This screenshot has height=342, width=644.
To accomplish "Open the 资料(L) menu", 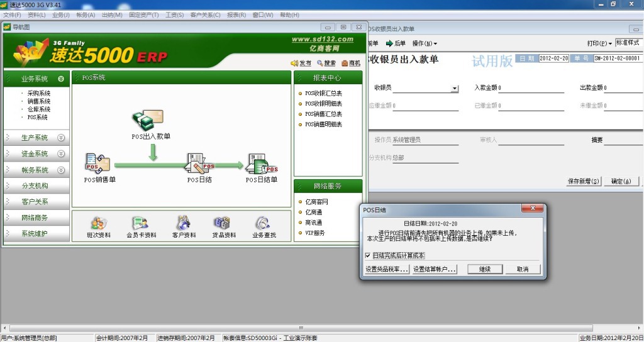I will 36,15.
